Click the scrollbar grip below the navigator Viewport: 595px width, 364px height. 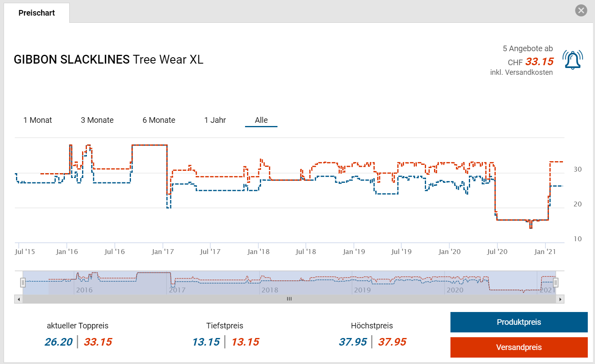tap(289, 299)
